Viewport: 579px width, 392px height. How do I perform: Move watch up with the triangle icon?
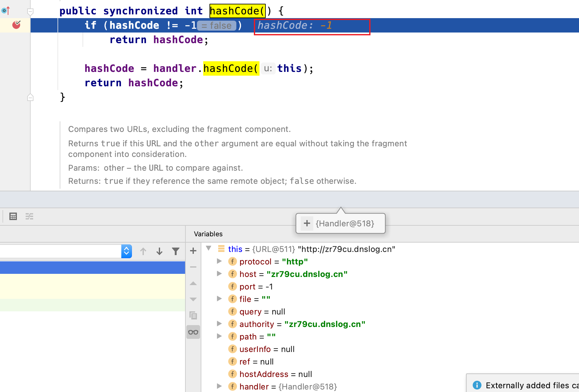(193, 284)
